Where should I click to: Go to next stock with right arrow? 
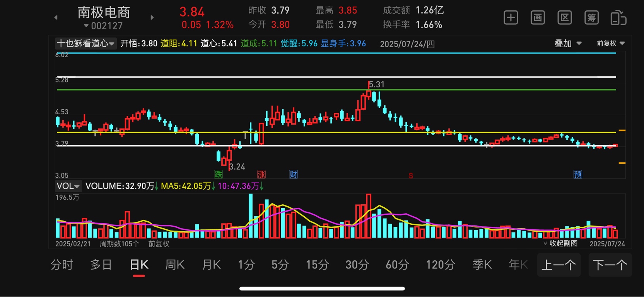[152, 17]
